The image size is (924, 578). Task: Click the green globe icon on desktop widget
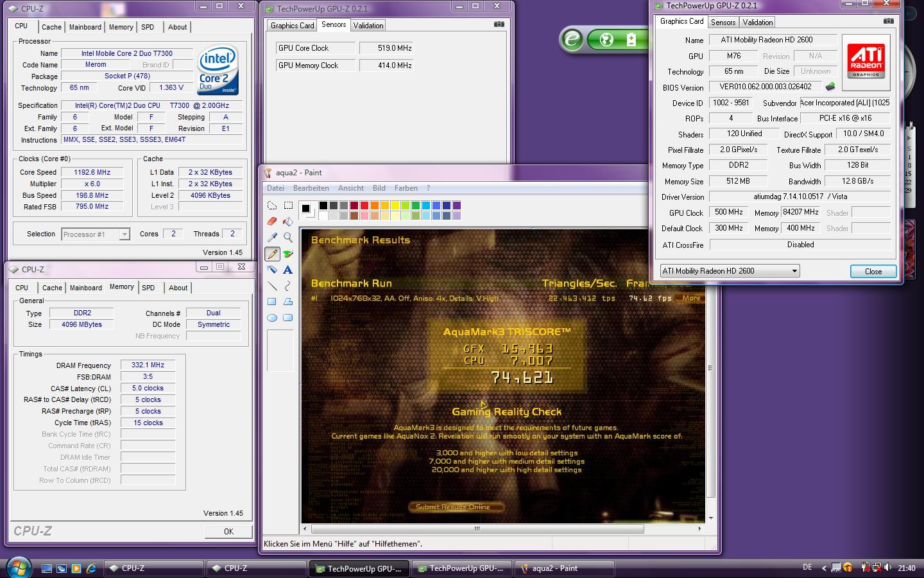606,40
